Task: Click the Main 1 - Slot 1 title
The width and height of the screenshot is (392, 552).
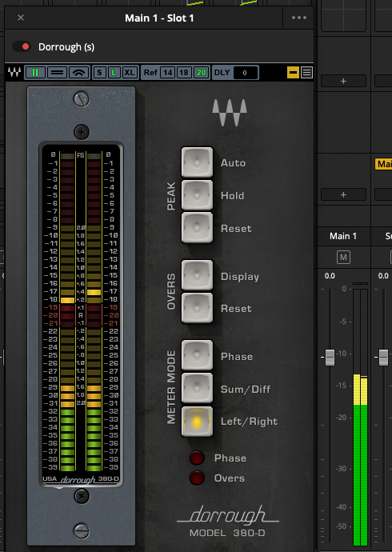Action: tap(159, 18)
